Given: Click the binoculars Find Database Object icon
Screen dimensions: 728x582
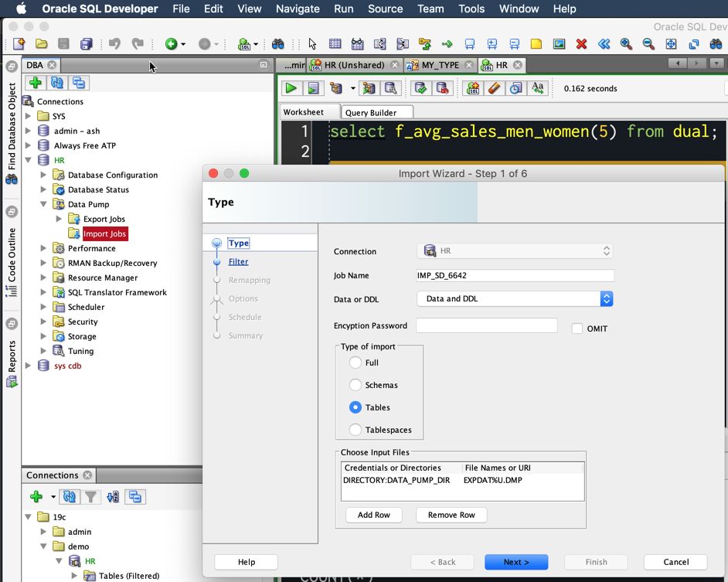Looking at the screenshot, I should pyautogui.click(x=12, y=179).
